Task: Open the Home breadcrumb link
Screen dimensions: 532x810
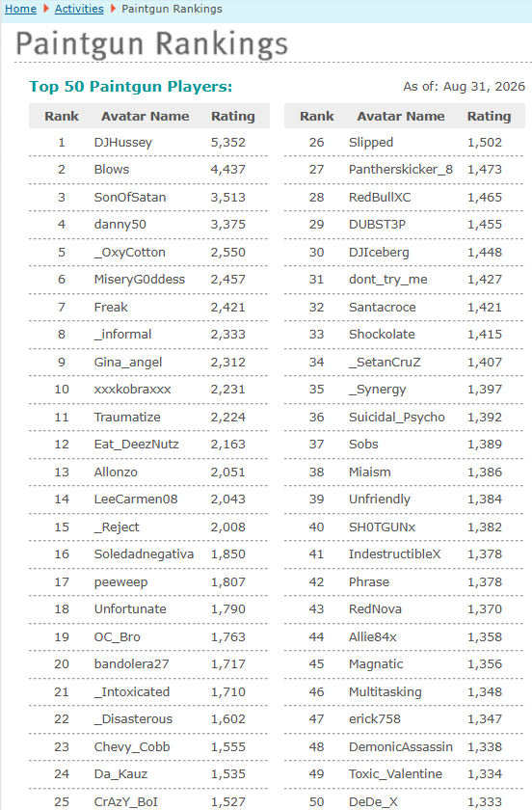Action: tap(20, 9)
